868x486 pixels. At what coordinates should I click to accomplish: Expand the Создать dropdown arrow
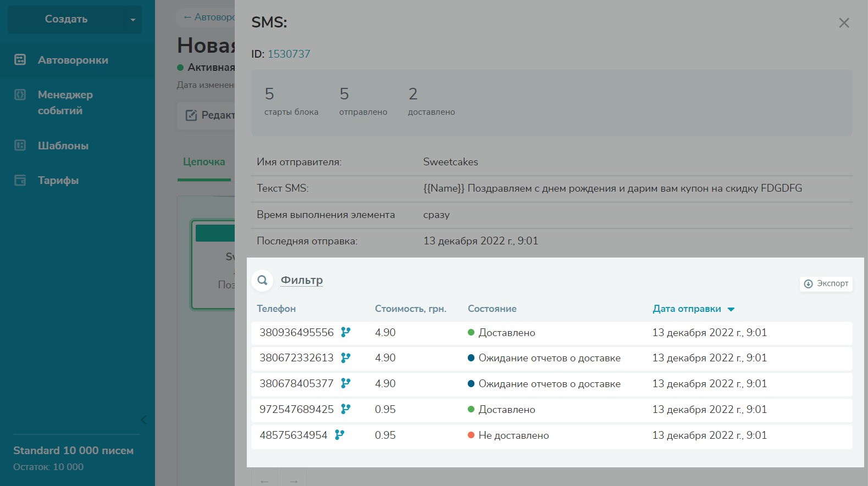click(x=132, y=20)
